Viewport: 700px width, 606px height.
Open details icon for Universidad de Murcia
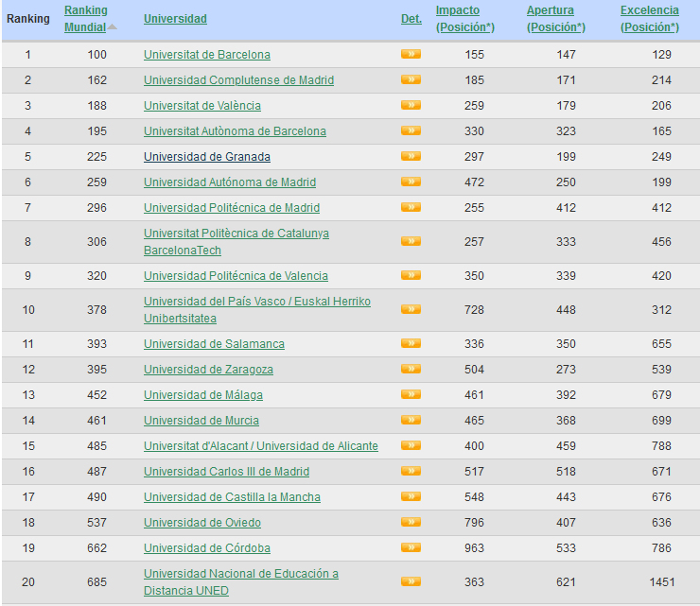[411, 420]
